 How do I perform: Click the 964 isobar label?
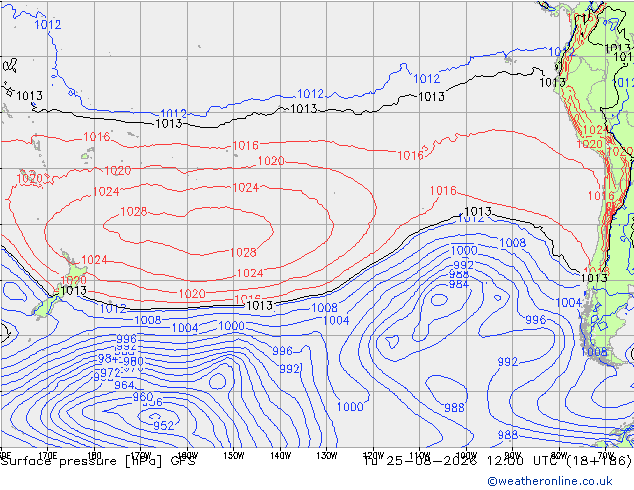(x=124, y=385)
